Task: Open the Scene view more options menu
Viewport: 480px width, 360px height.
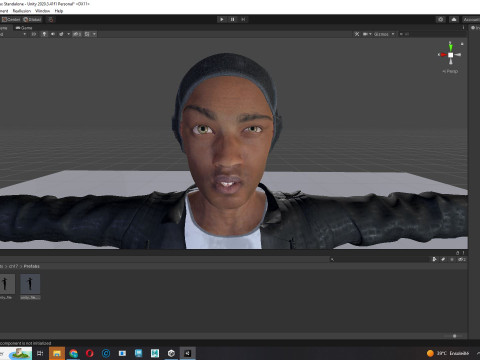Action: 463,28
